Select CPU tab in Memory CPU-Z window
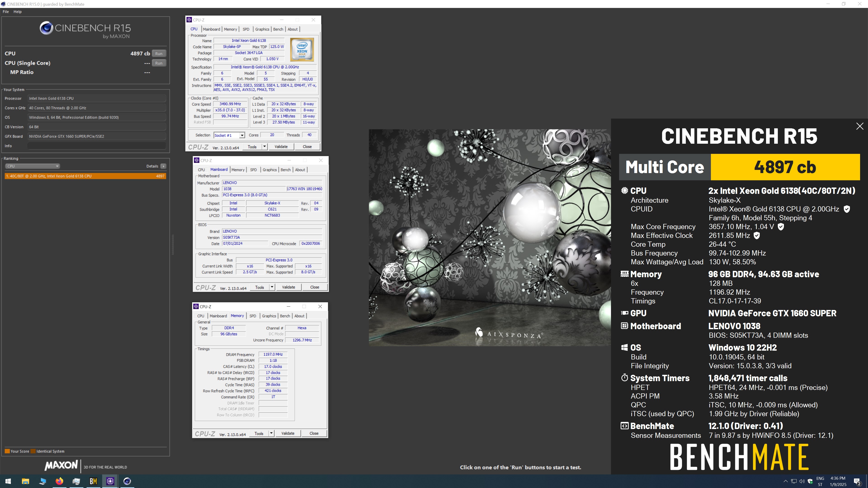868x488 pixels. coord(200,316)
